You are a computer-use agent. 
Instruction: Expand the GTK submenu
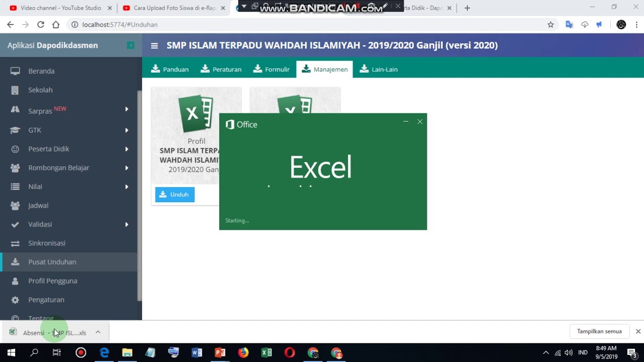point(127,130)
